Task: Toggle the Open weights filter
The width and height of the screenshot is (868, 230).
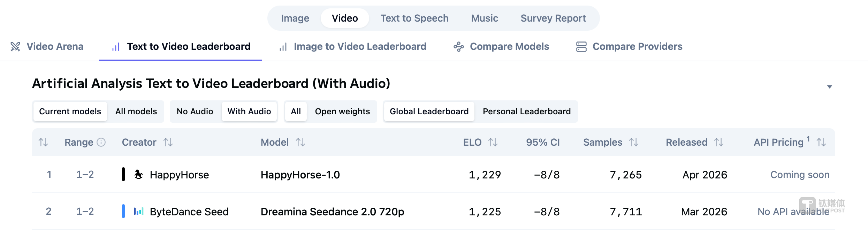Action: (x=342, y=112)
